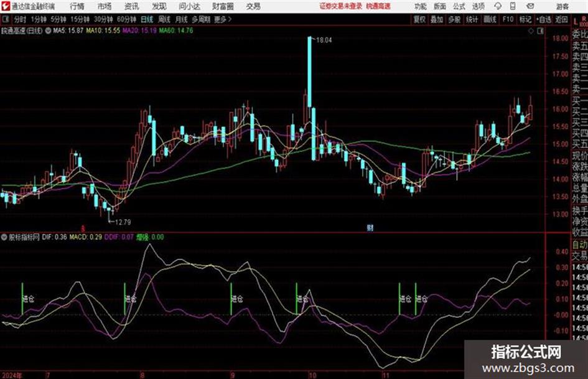This screenshot has width=588, height=379.
Task: Click the diamond icon at chart top right
Action: tap(531, 31)
